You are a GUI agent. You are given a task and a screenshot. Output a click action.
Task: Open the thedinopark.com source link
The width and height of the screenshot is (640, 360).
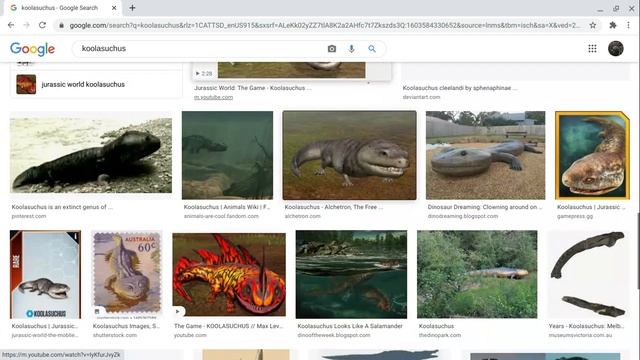click(x=440, y=335)
